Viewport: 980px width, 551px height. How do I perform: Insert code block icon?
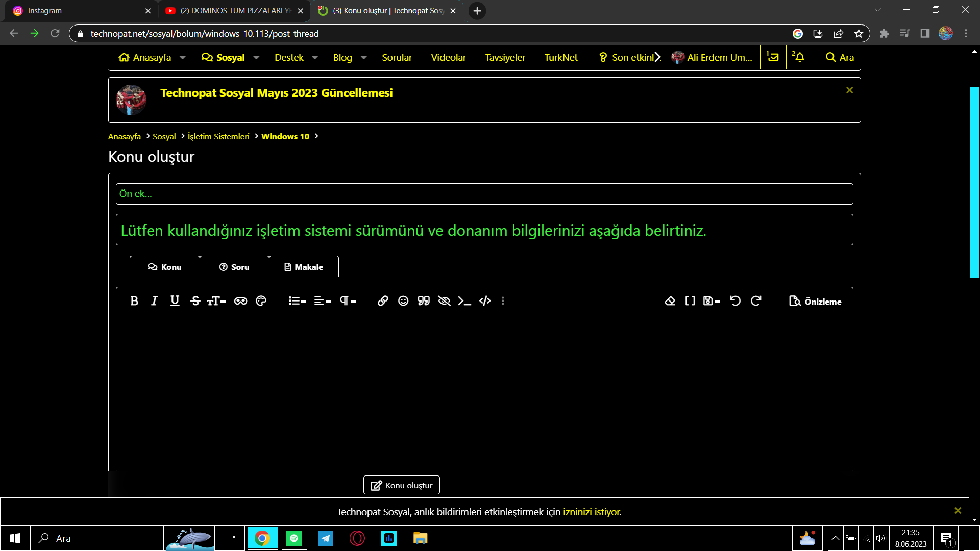tap(485, 301)
